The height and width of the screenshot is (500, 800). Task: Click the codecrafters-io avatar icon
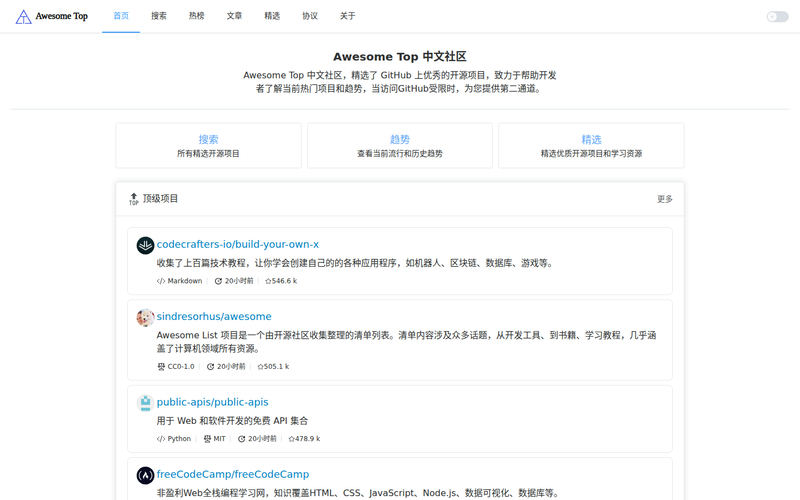145,245
